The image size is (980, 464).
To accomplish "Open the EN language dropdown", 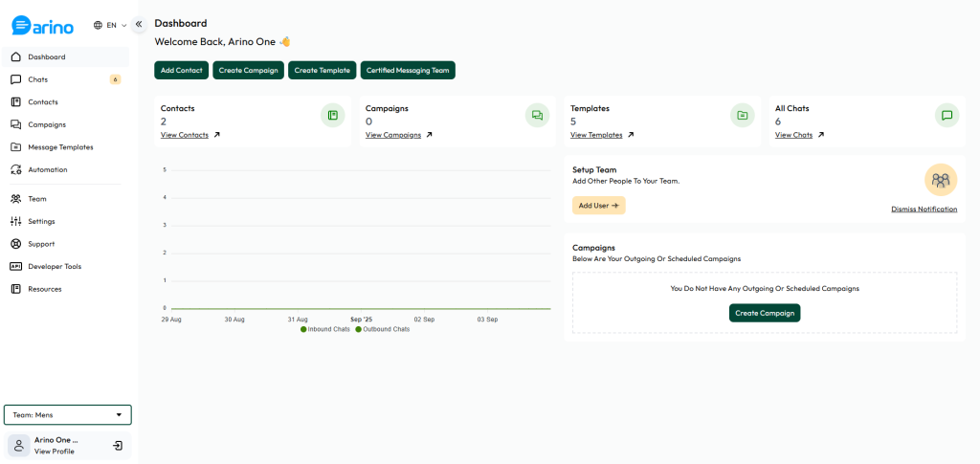I will pyautogui.click(x=110, y=26).
